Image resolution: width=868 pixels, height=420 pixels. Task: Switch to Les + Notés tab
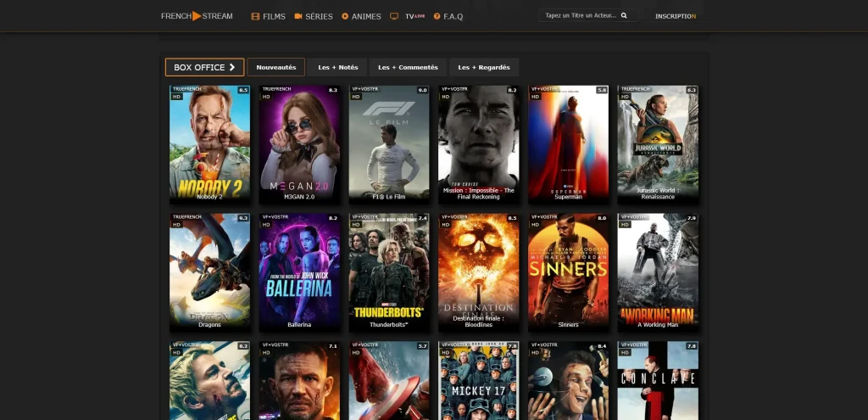(337, 67)
